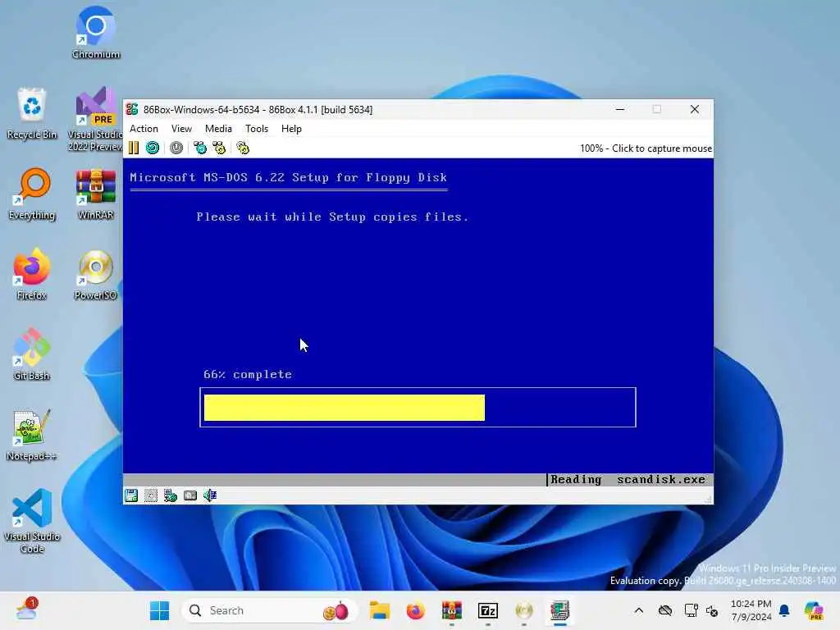Click the taskbar Search box

[269, 610]
